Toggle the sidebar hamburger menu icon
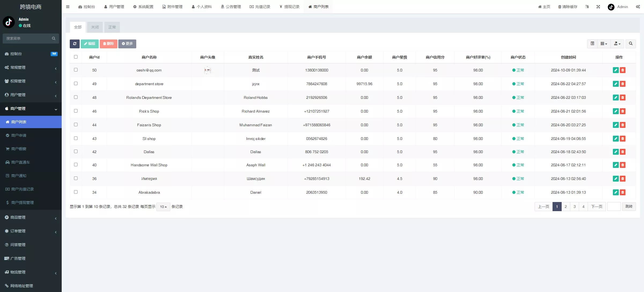 [x=68, y=7]
